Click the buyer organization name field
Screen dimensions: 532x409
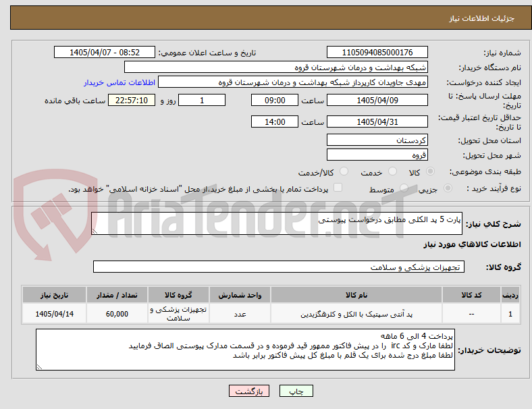tap(276, 67)
